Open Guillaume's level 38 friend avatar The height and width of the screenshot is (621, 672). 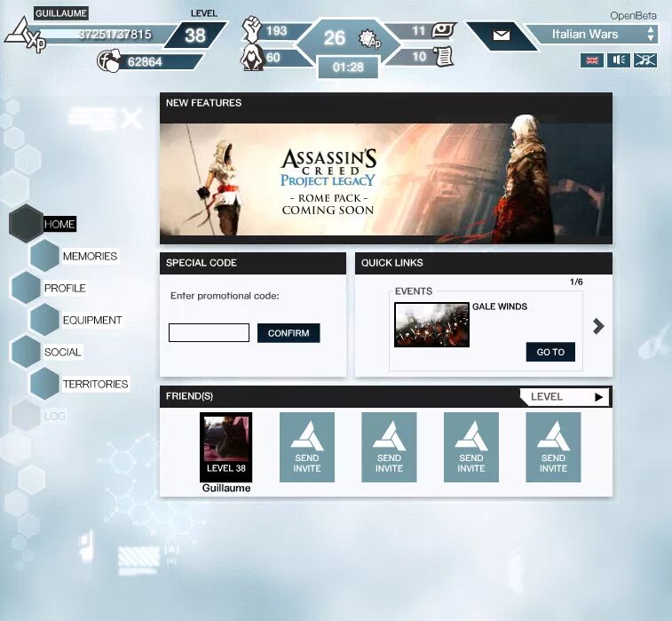(225, 447)
